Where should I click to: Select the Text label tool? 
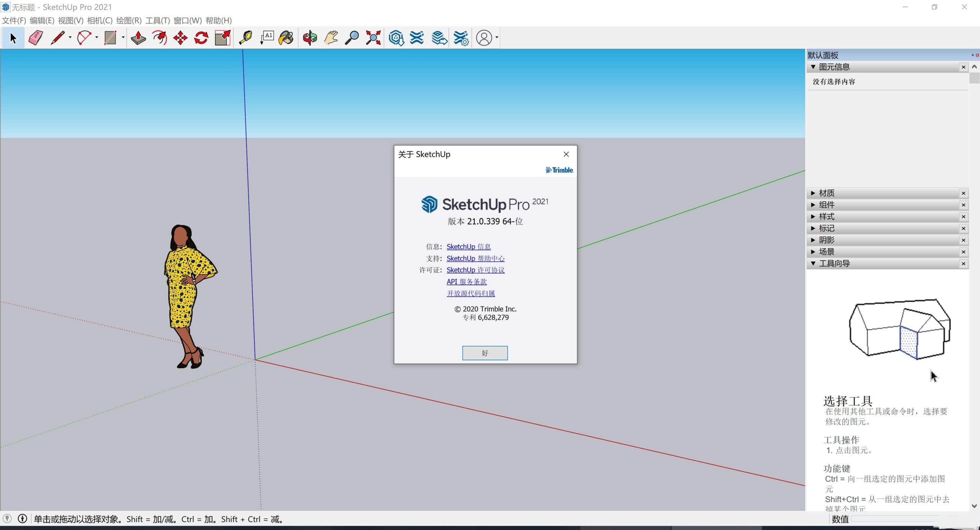[x=267, y=38]
